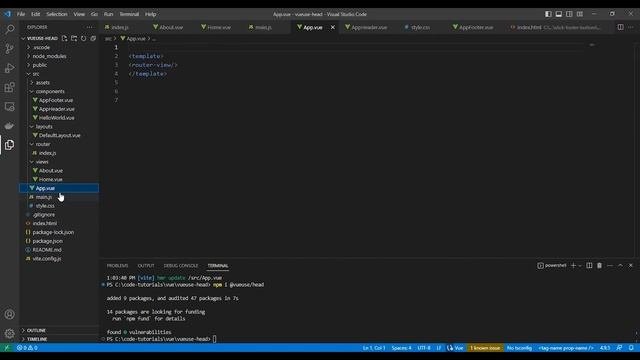Kill the terminal with trash icon

click(x=599, y=266)
